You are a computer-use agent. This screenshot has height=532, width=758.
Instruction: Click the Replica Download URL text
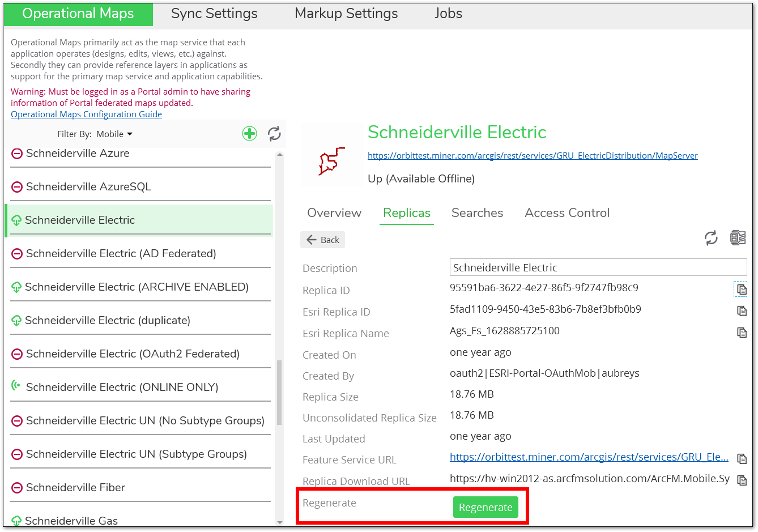pos(590,479)
